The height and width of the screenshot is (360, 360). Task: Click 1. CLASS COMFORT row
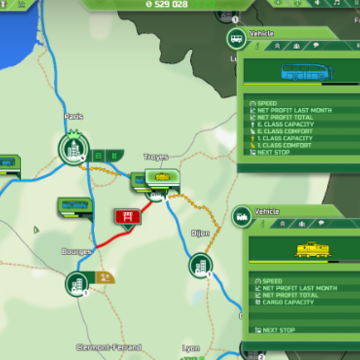click(302, 145)
